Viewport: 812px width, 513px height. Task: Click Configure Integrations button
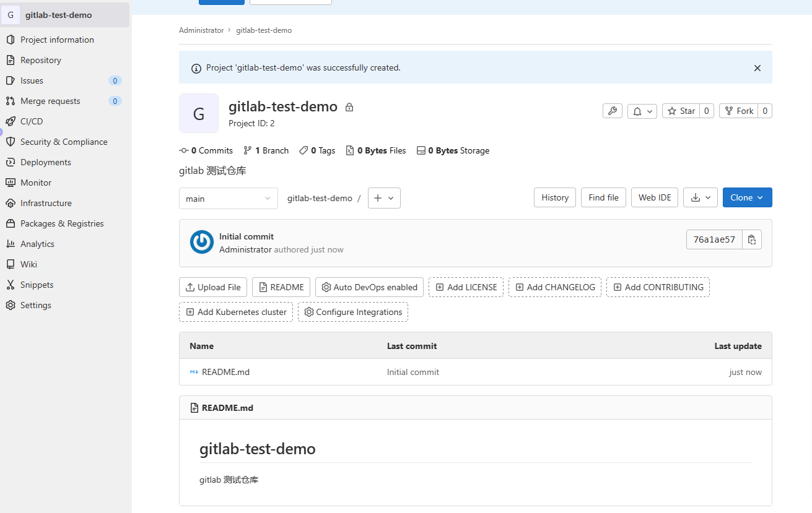click(x=353, y=312)
